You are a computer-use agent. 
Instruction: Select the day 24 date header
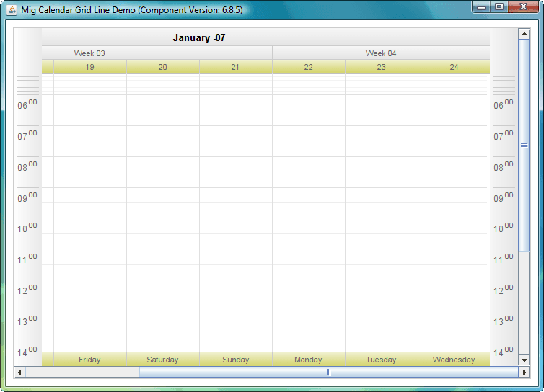[x=454, y=66]
